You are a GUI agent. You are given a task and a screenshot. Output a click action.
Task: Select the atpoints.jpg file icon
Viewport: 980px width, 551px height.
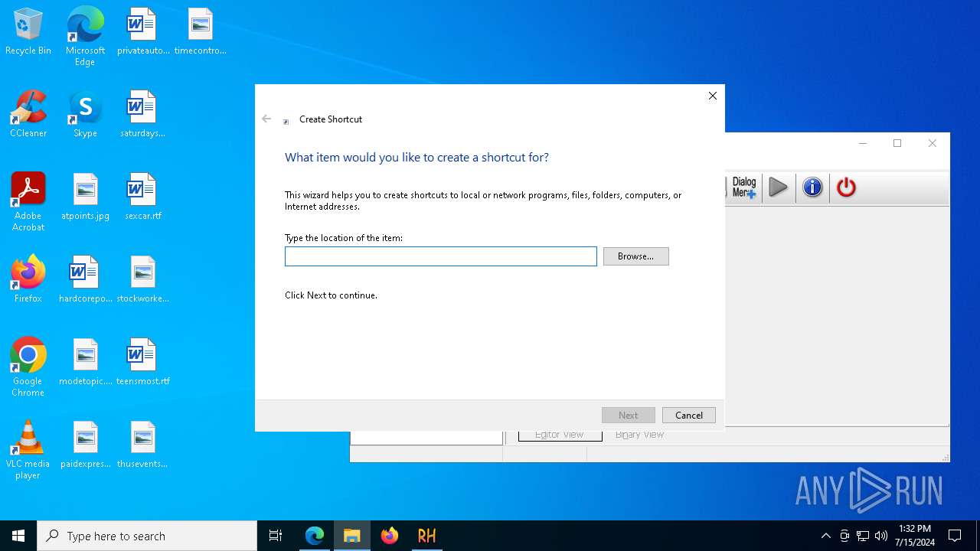(x=85, y=197)
